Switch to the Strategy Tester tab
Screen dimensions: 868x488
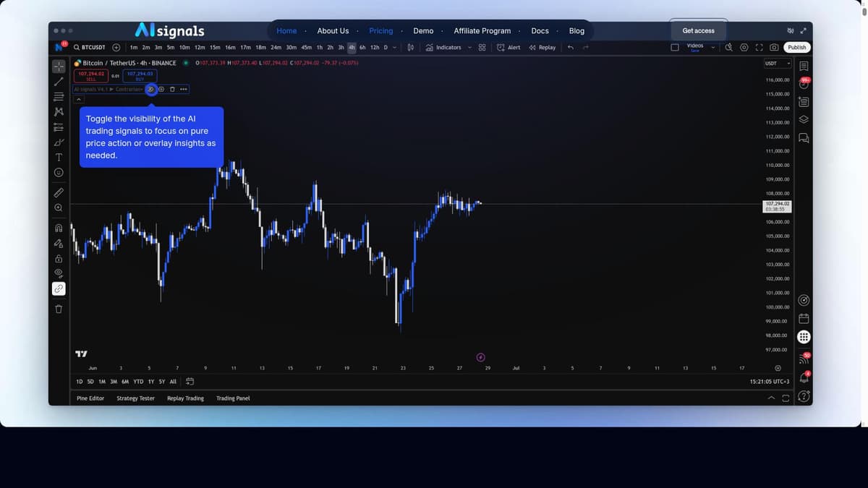click(x=135, y=398)
